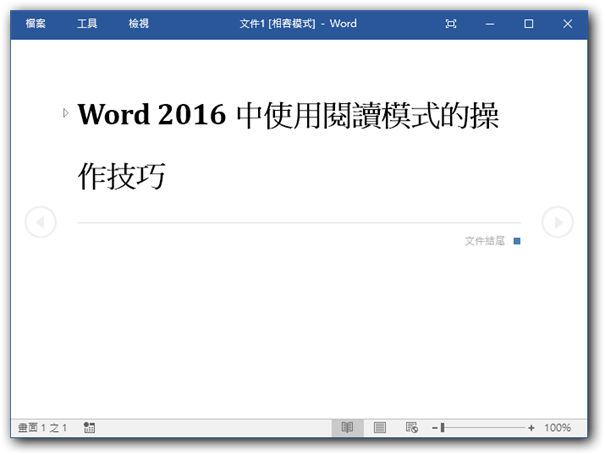Minimize the Word window
Screen dimensions: 605x455
click(x=490, y=24)
